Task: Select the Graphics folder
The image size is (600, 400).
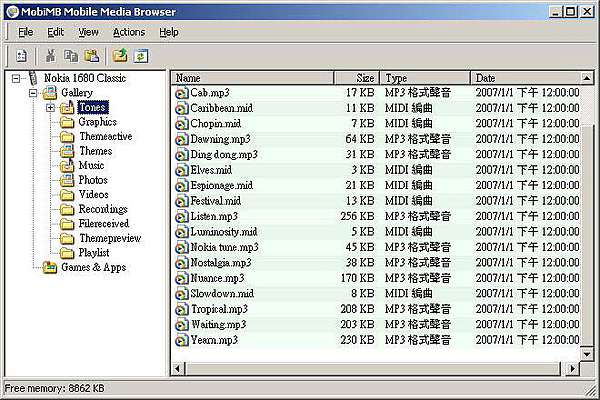Action: click(x=98, y=122)
